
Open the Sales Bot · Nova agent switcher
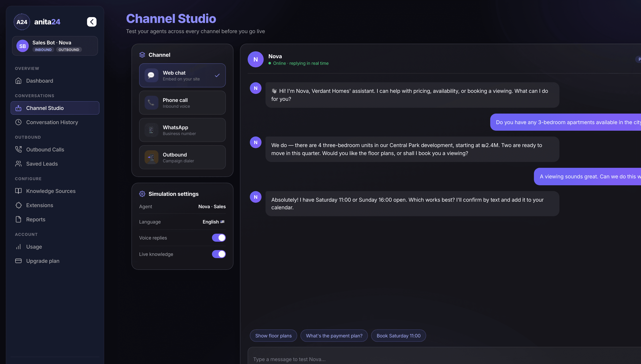coord(55,46)
